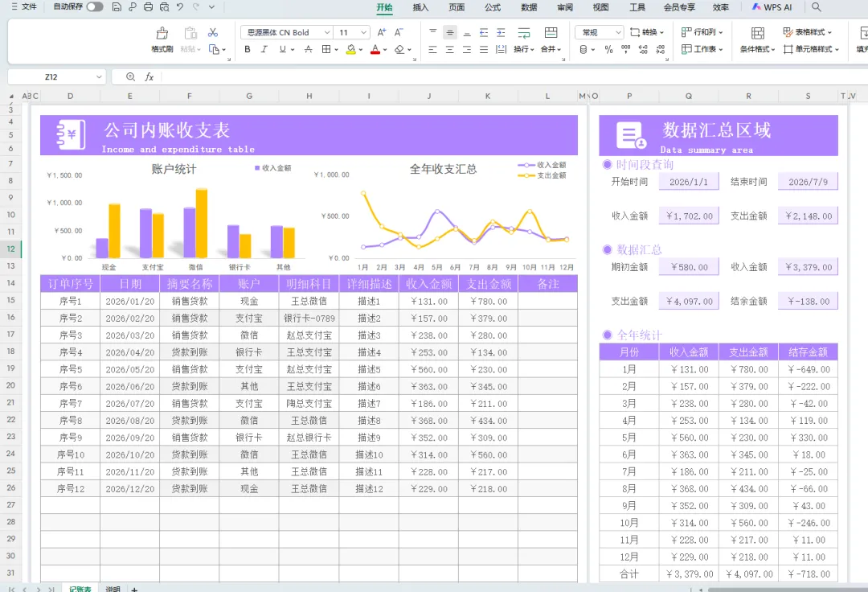Click the formula bar input field
868x592 pixels.
click(x=514, y=77)
